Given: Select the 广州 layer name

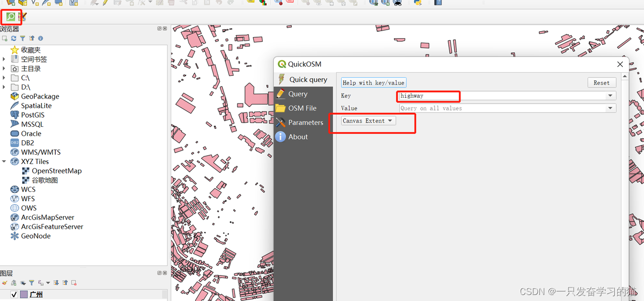Looking at the screenshot, I should pos(36,294).
